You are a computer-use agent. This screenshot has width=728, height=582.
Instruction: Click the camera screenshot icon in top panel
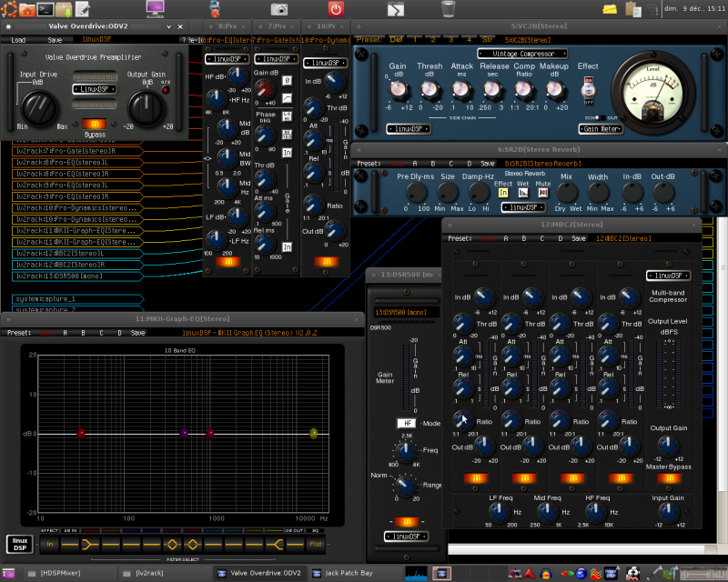pos(279,9)
